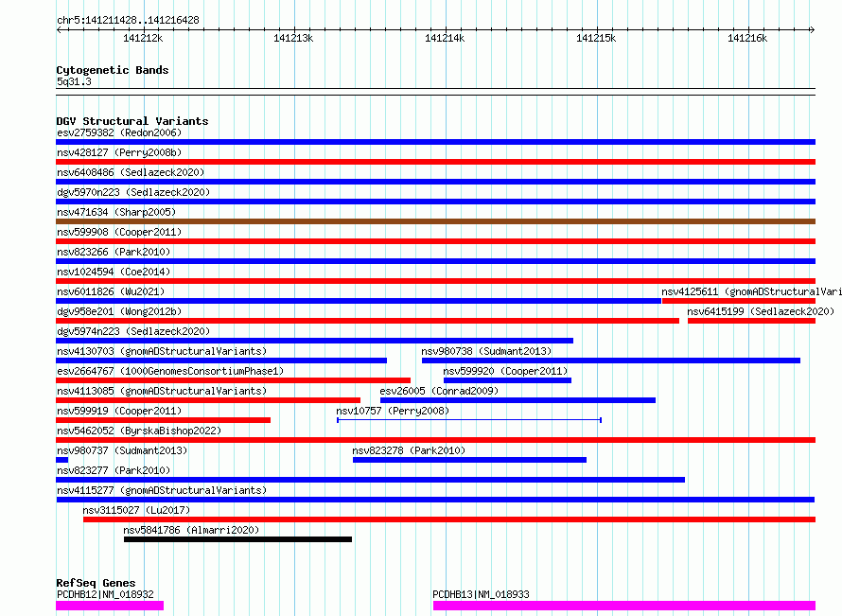This screenshot has height=616, width=842.
Task: Select the nsv4113085 gnomAD red bar
Action: pos(208,400)
